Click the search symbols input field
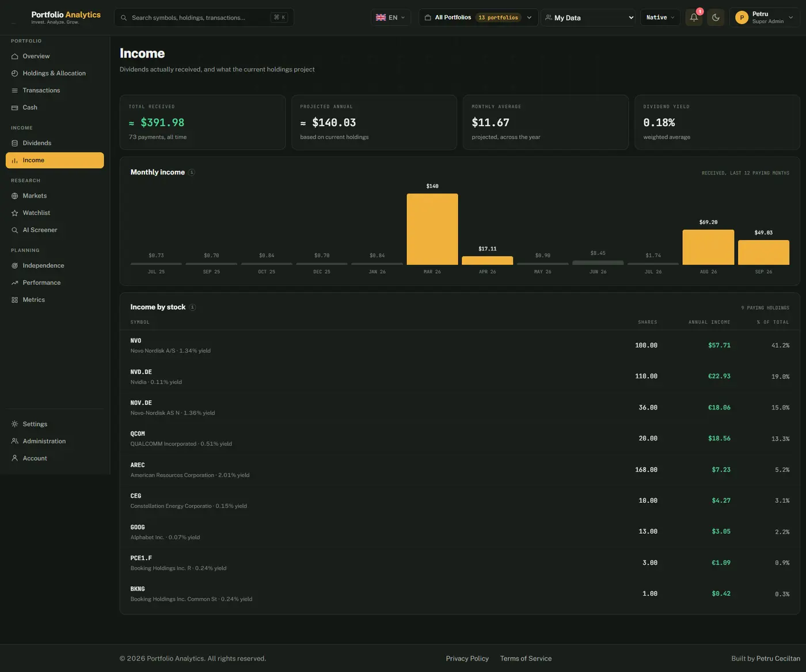806x672 pixels. click(204, 17)
